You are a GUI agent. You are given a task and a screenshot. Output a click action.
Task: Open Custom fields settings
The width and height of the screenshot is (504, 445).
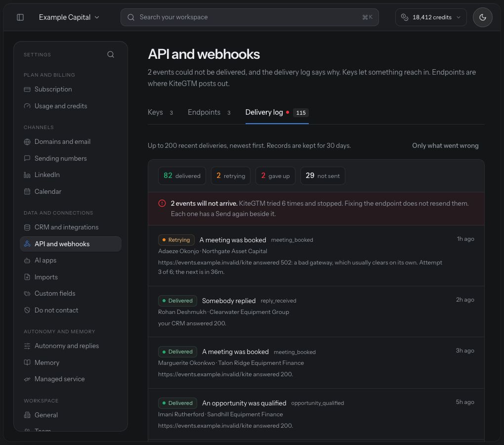click(71, 294)
